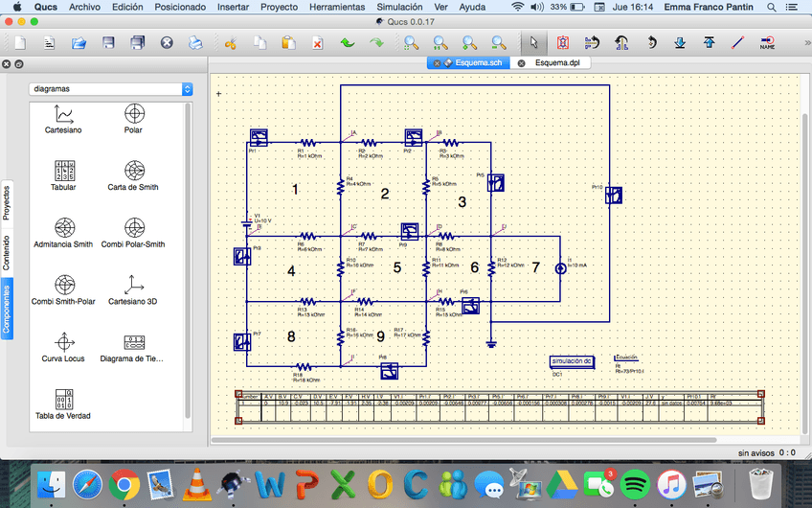
Task: Toggle the select pointer tool
Action: point(533,43)
